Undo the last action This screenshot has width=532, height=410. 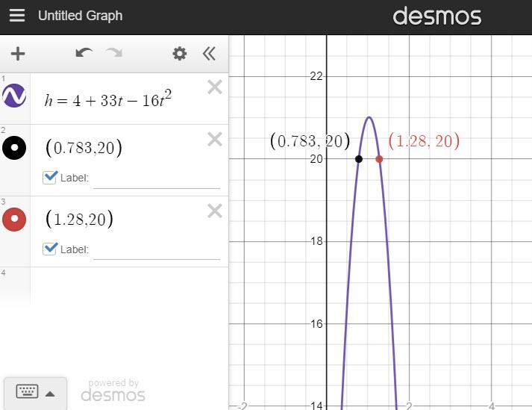pos(84,53)
